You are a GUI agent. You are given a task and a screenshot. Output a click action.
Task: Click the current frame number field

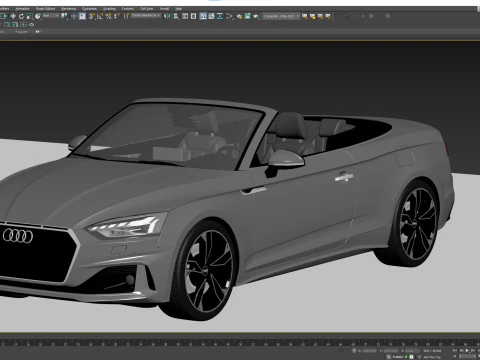coord(467,357)
